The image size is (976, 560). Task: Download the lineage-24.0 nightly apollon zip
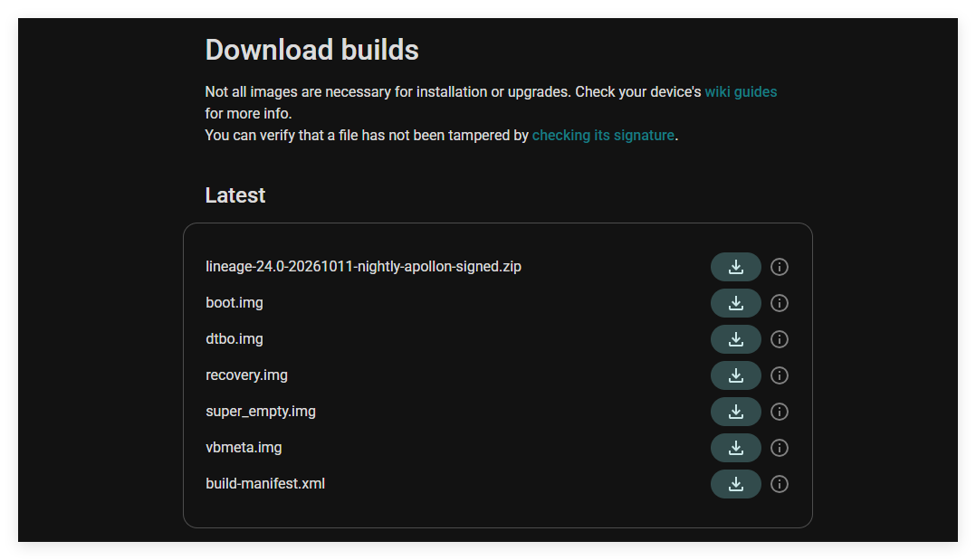(736, 267)
